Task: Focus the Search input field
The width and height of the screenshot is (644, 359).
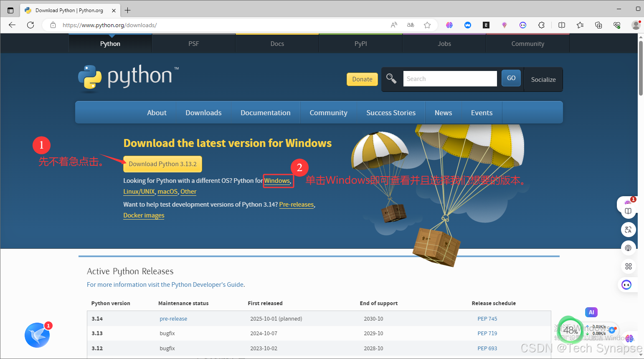Action: 450,78
